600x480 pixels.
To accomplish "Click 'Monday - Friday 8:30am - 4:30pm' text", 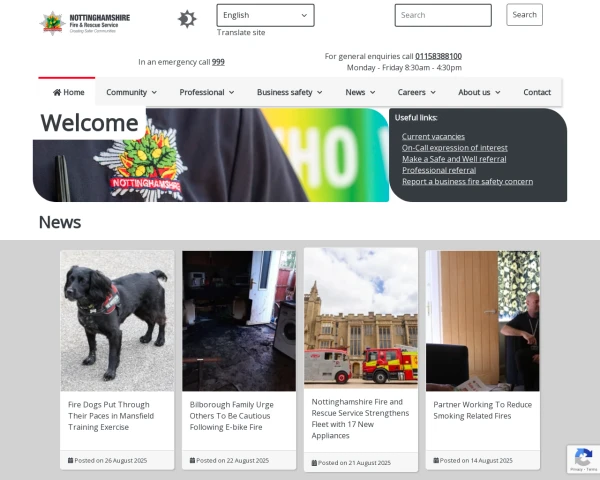I will click(404, 68).
